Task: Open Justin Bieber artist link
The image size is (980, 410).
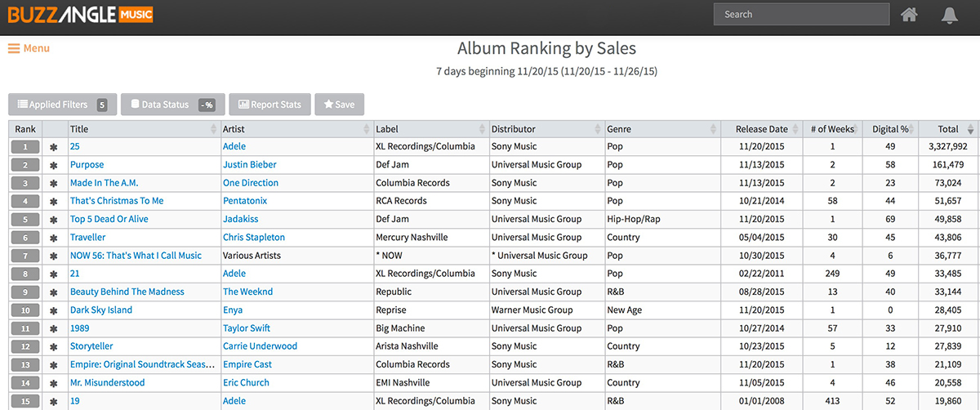Action: (250, 165)
